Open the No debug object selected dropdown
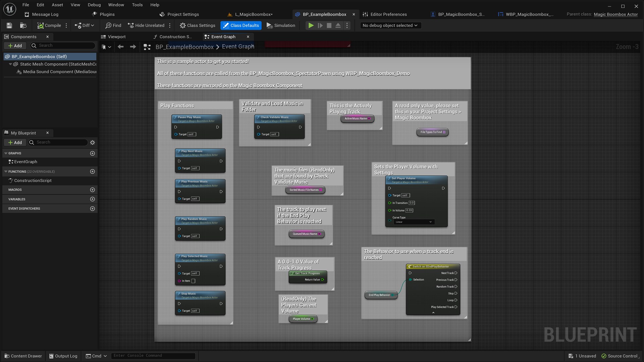The width and height of the screenshot is (644, 362). point(390,25)
